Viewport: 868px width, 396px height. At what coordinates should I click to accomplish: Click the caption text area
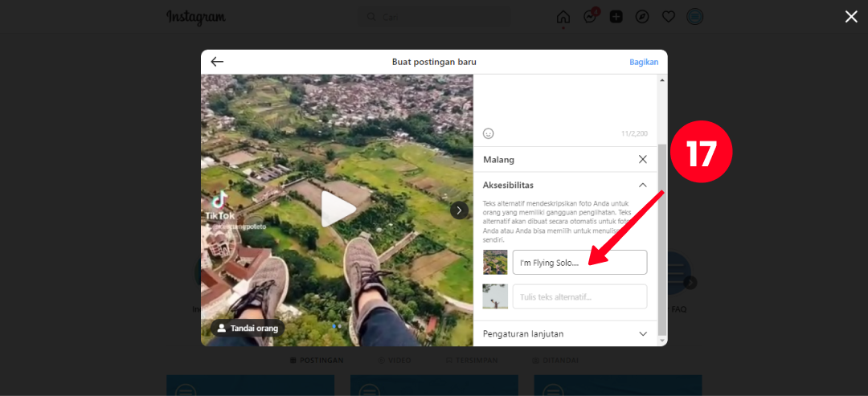tap(565, 100)
